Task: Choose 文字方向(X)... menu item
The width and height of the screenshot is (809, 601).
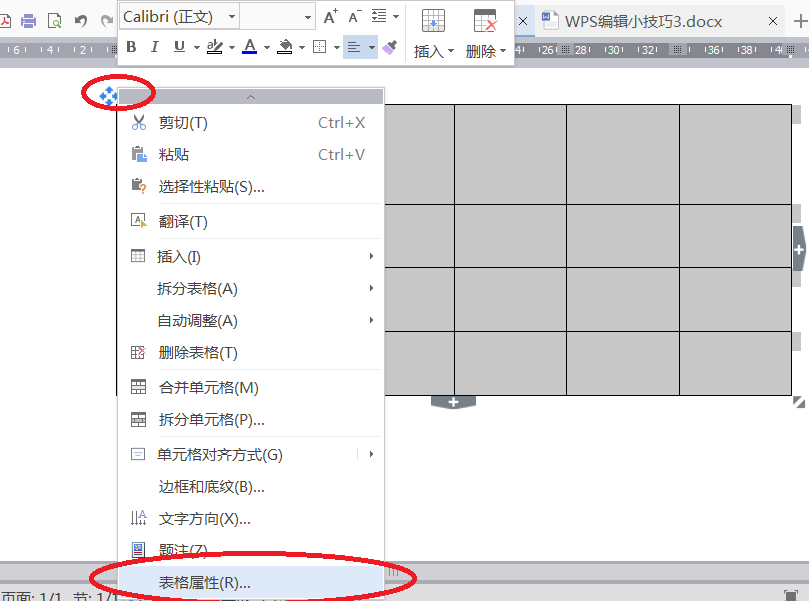Action: click(x=251, y=518)
